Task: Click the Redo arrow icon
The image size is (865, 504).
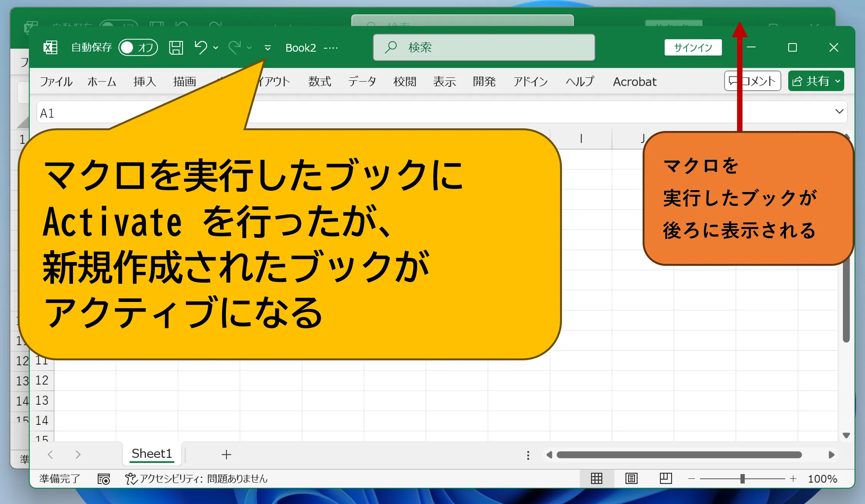Action: click(234, 48)
